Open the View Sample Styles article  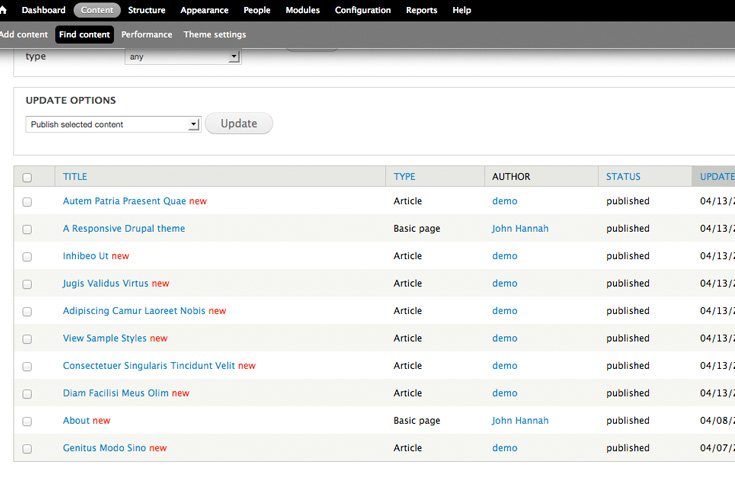104,338
